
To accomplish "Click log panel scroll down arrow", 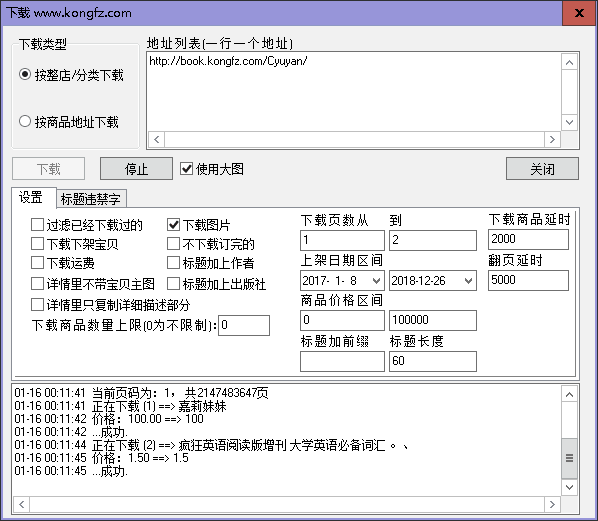I will [x=569, y=487].
